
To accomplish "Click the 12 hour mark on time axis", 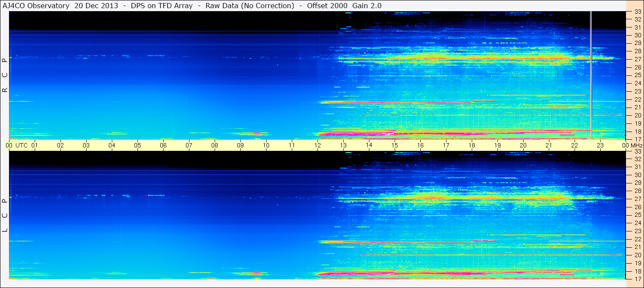I will 318,145.
